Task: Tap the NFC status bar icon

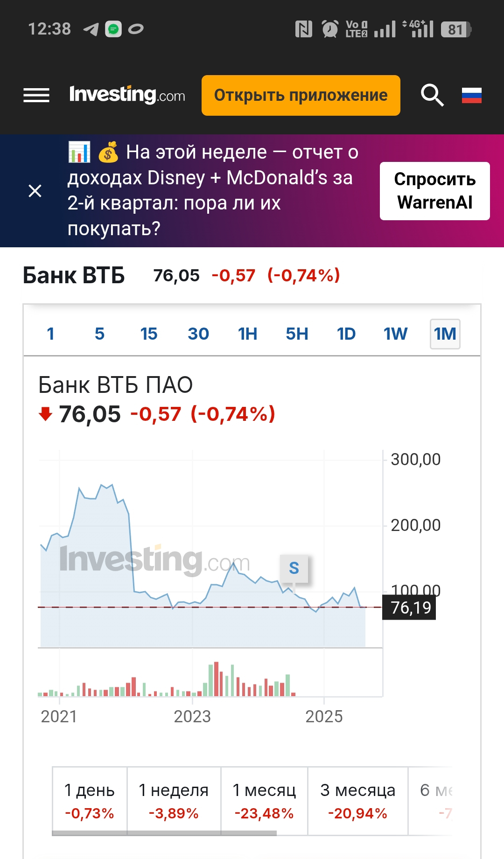Action: [x=304, y=29]
